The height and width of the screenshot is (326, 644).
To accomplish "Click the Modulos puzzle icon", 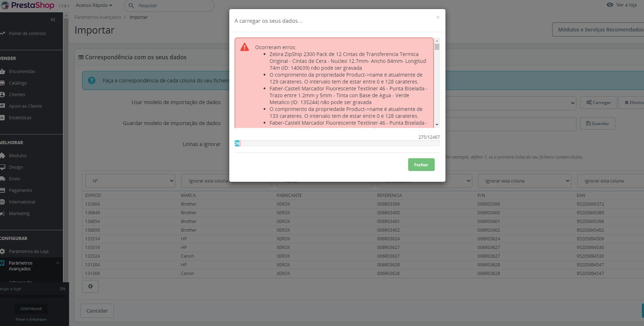I will pos(3,155).
